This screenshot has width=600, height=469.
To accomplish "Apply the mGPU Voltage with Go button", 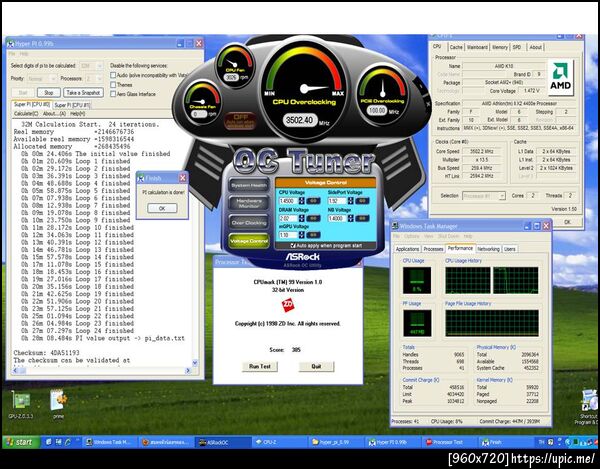I will [x=313, y=235].
